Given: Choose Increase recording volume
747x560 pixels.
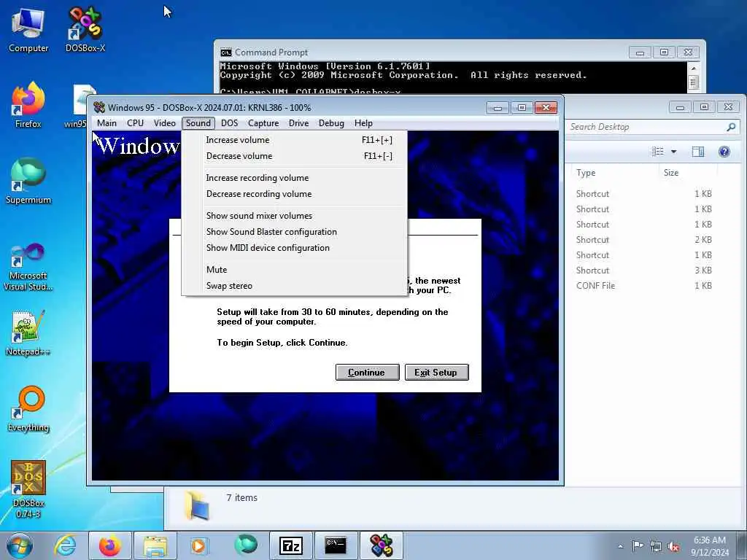Looking at the screenshot, I should click(x=295, y=178).
